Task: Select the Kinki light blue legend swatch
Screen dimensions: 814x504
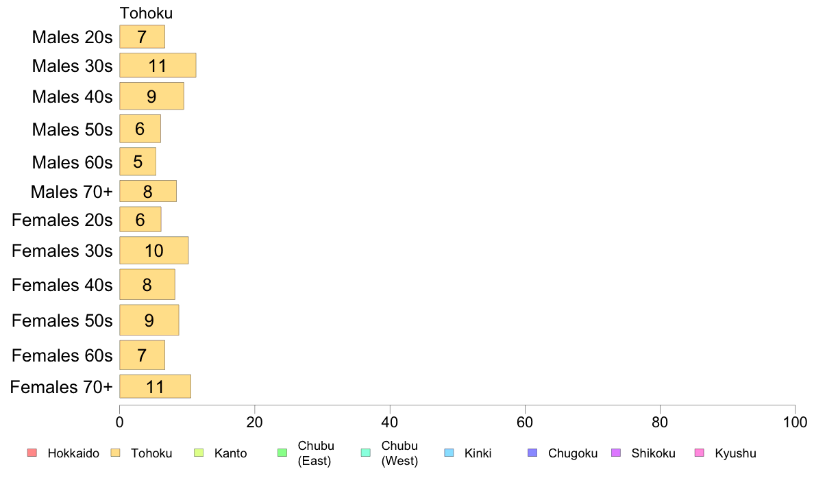Action: coord(449,453)
